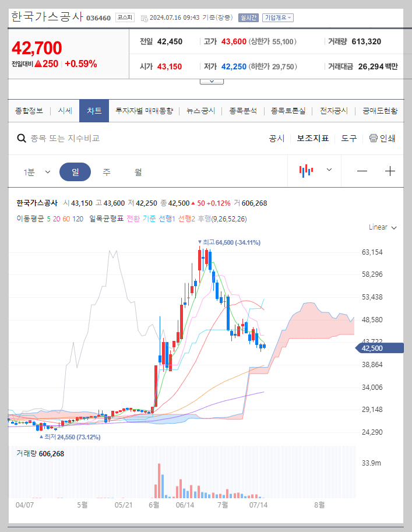Click the stock code 036460
The height and width of the screenshot is (532, 412).
98,18
